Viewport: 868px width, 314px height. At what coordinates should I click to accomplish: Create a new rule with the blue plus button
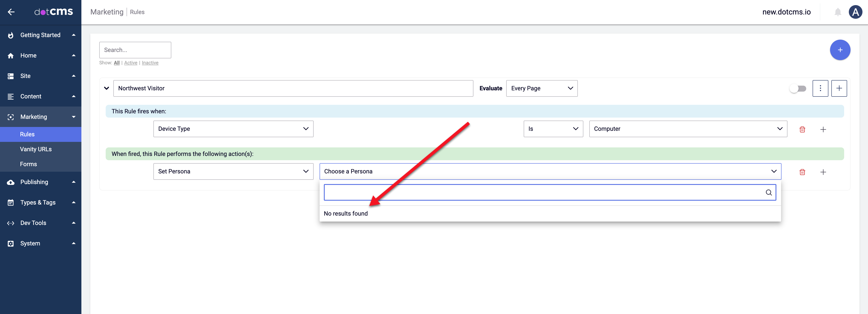(x=840, y=49)
